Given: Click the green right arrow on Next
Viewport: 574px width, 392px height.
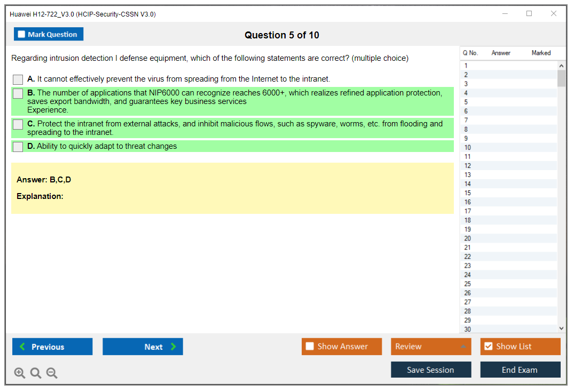Looking at the screenshot, I should click(174, 347).
